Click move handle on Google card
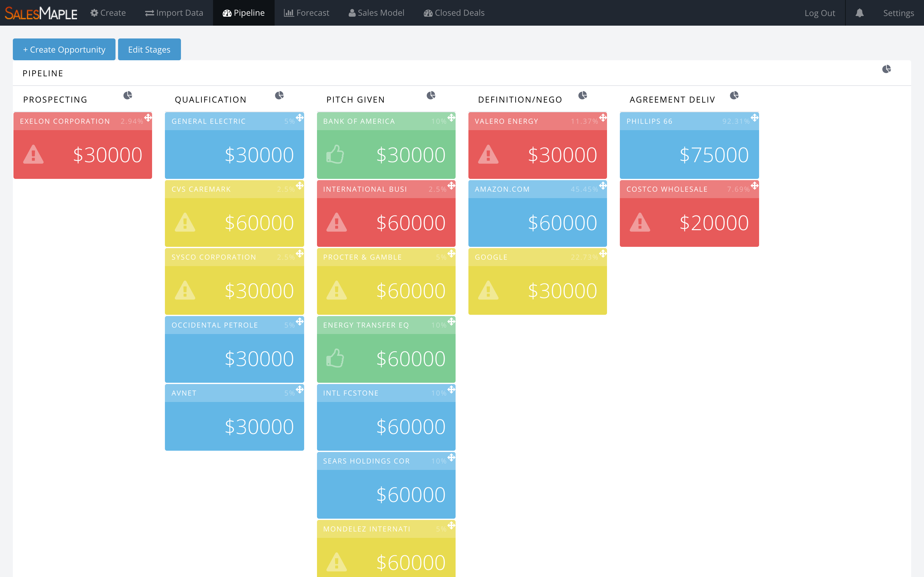This screenshot has width=924, height=577. pos(603,253)
